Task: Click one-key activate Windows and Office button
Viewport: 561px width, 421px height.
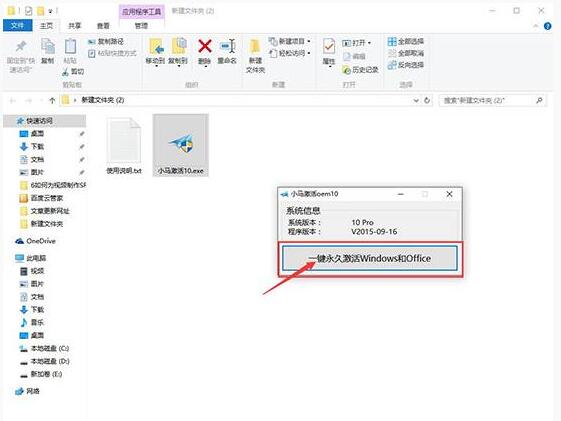Action: (370, 258)
